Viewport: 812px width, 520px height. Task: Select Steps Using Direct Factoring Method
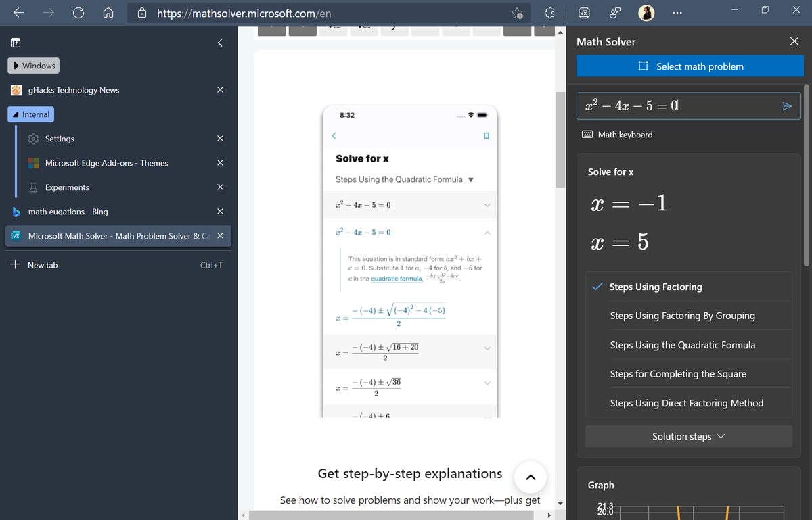(689, 403)
